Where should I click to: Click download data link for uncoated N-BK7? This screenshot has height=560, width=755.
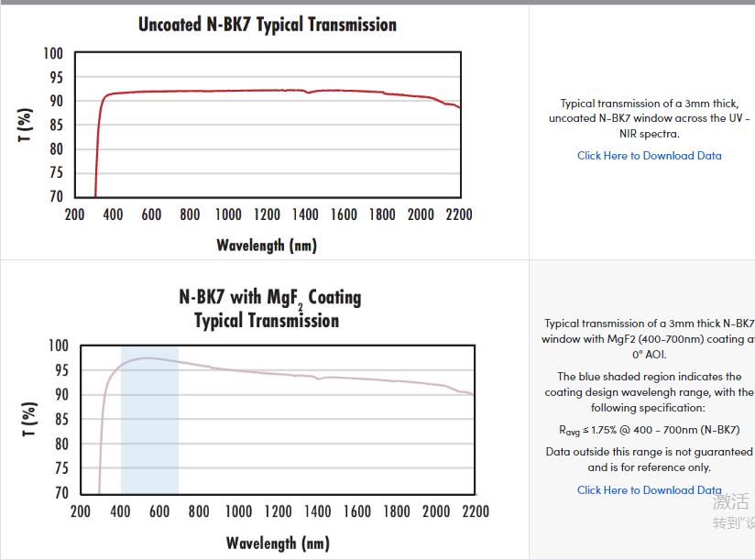pyautogui.click(x=649, y=156)
